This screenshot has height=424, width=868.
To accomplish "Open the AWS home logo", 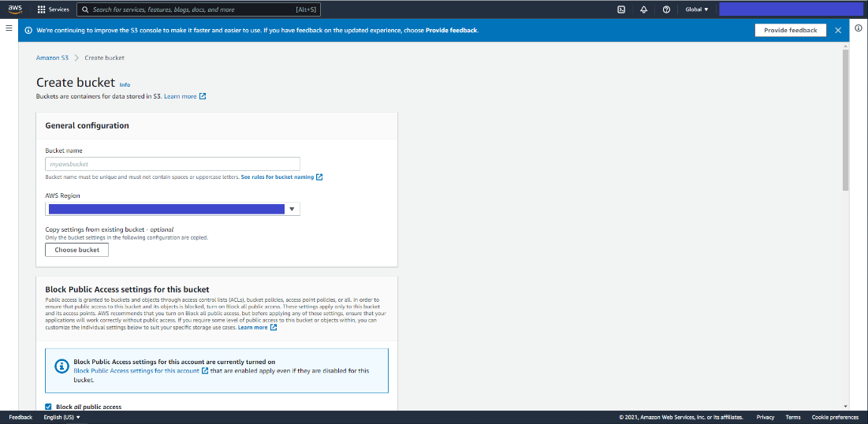I will pyautogui.click(x=15, y=9).
